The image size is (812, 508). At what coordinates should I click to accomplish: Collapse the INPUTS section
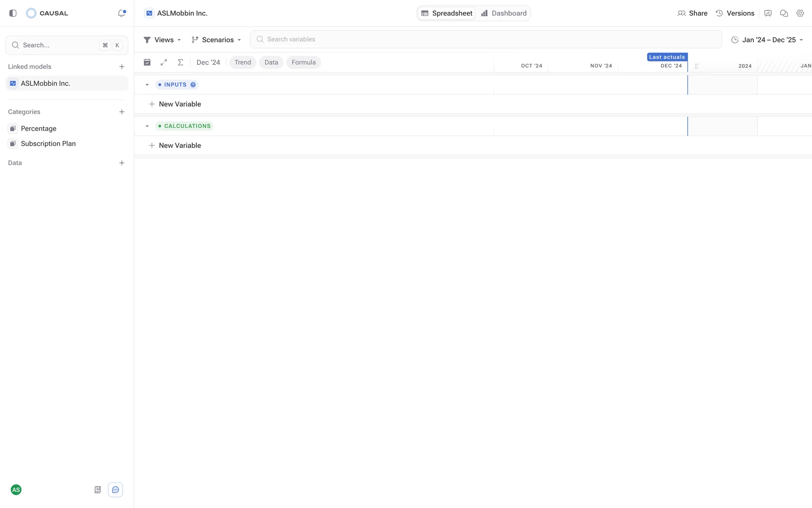(147, 85)
